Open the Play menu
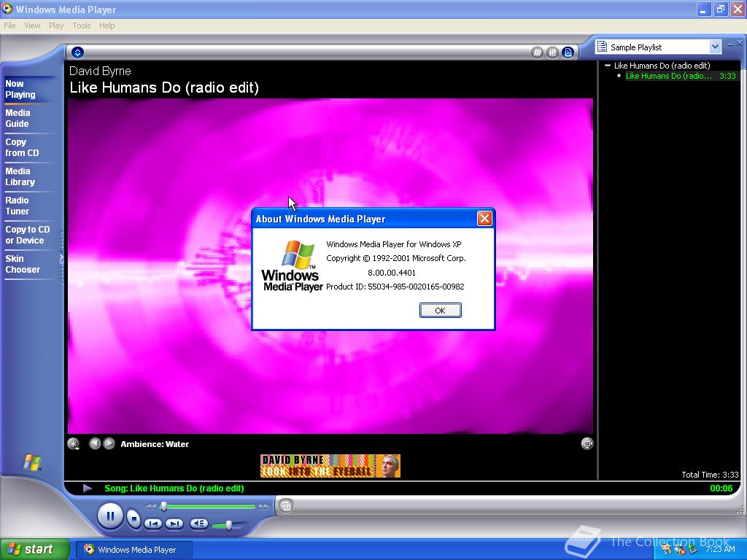 click(56, 26)
